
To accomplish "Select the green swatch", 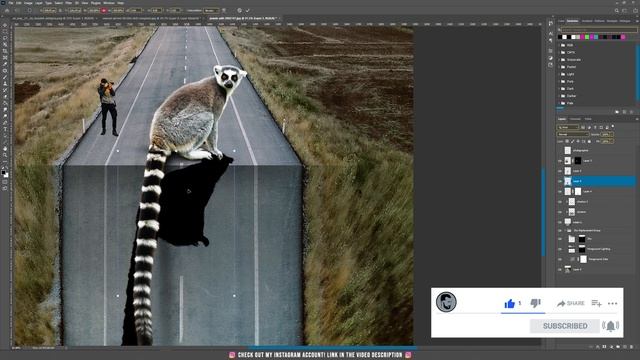I will click(587, 37).
